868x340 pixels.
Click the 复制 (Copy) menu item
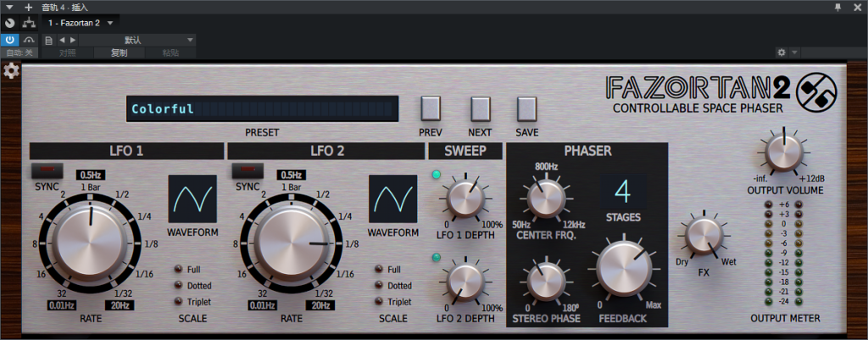pos(119,53)
